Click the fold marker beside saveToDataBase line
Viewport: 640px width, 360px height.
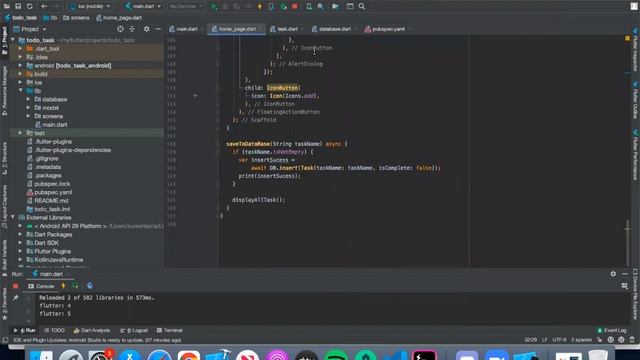click(x=218, y=144)
